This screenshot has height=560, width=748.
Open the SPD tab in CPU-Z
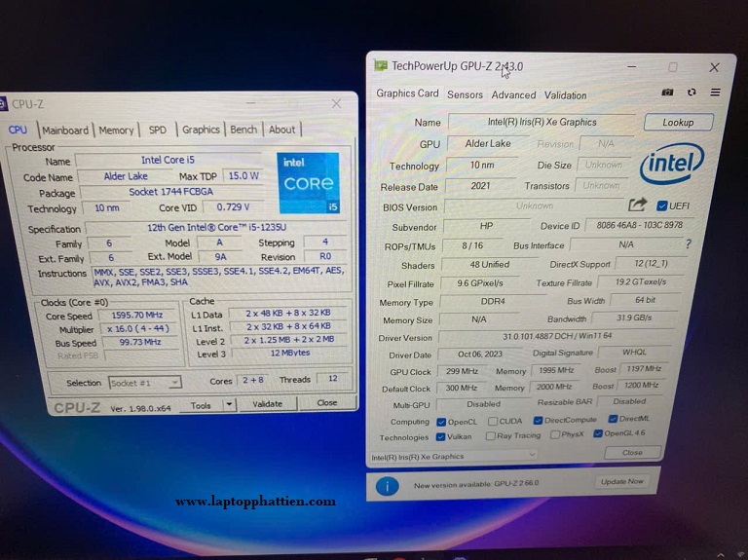tap(158, 130)
